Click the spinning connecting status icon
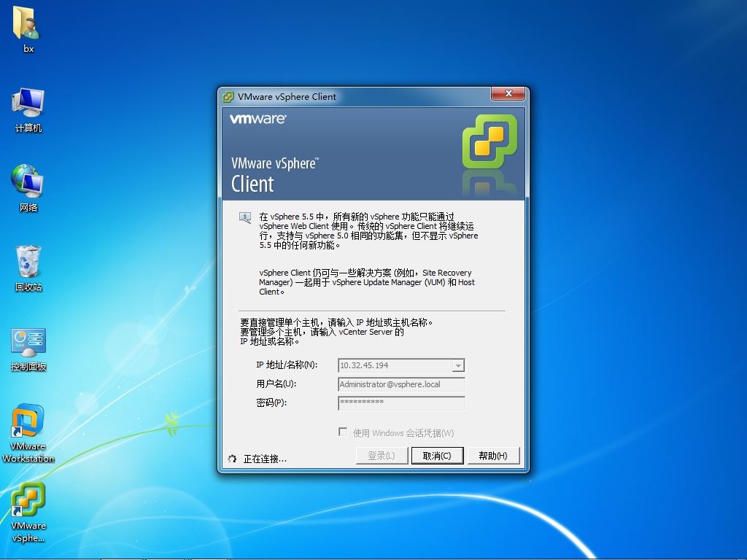This screenshot has width=747, height=560. click(x=232, y=459)
